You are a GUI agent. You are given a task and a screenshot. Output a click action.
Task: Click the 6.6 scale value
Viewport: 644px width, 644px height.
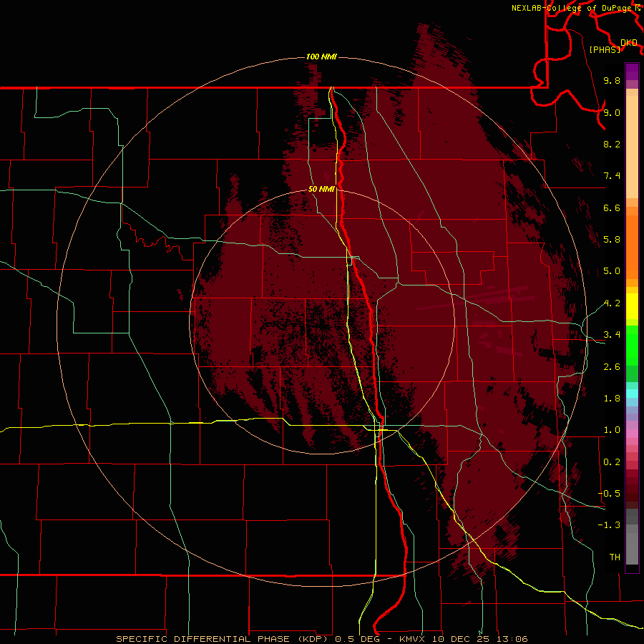click(612, 208)
